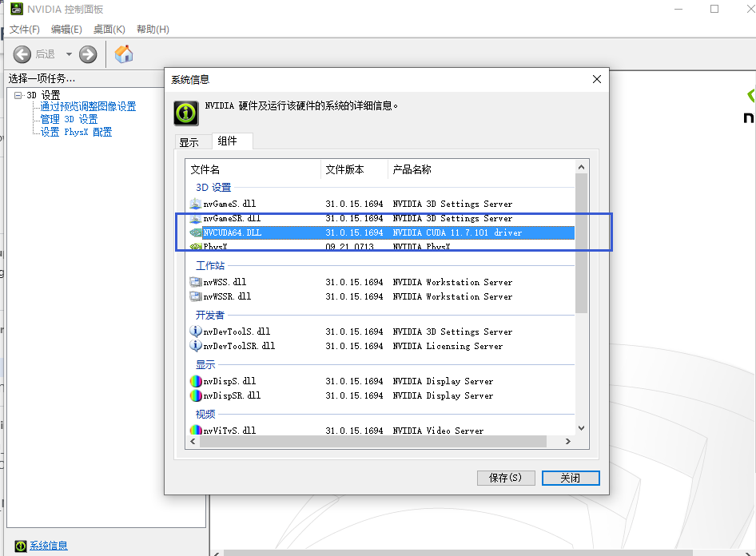This screenshot has height=556, width=756.
Task: Open the 编辑(E) menu
Action: (x=66, y=30)
